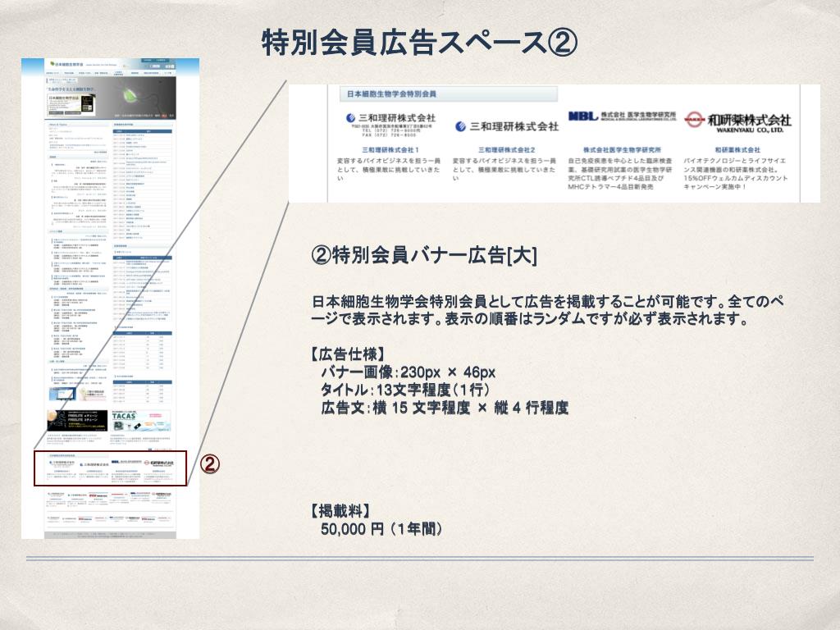Select the 【広告仕様】 label
Viewport: 840px width, 630px height.
pyautogui.click(x=348, y=354)
